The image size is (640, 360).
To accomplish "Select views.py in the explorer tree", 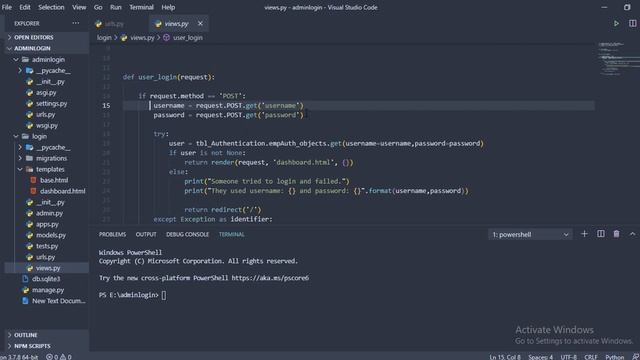I will (48, 268).
